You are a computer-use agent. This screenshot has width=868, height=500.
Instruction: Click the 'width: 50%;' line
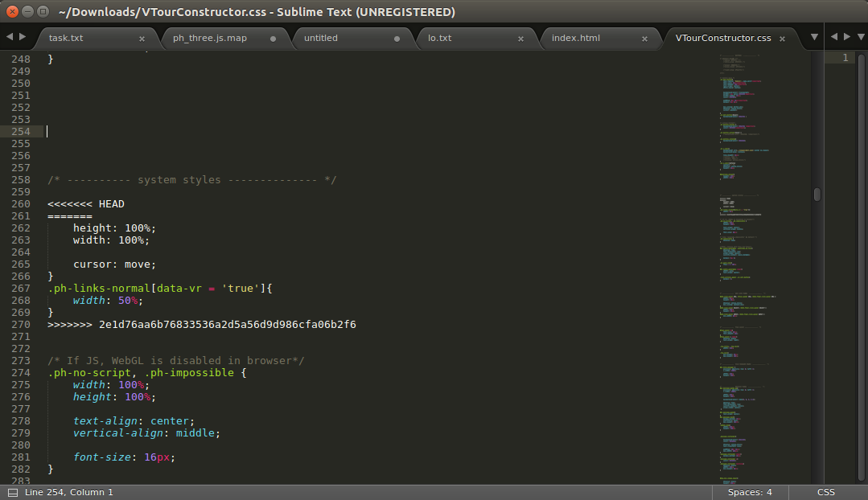[x=108, y=301]
